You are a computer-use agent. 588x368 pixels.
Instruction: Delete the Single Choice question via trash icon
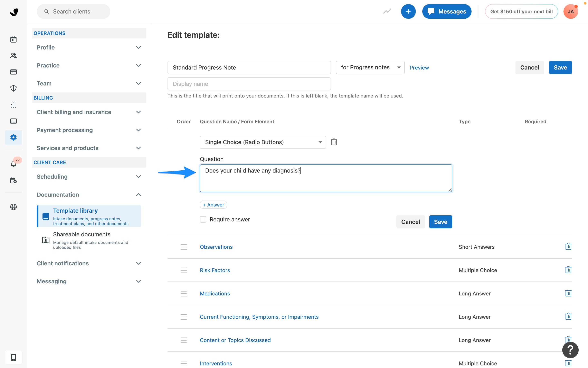pyautogui.click(x=334, y=142)
